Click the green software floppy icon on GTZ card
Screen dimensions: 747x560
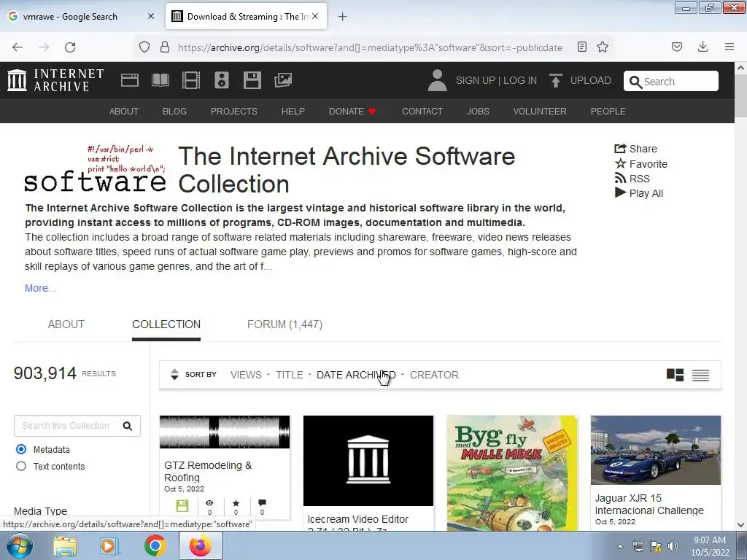point(182,506)
